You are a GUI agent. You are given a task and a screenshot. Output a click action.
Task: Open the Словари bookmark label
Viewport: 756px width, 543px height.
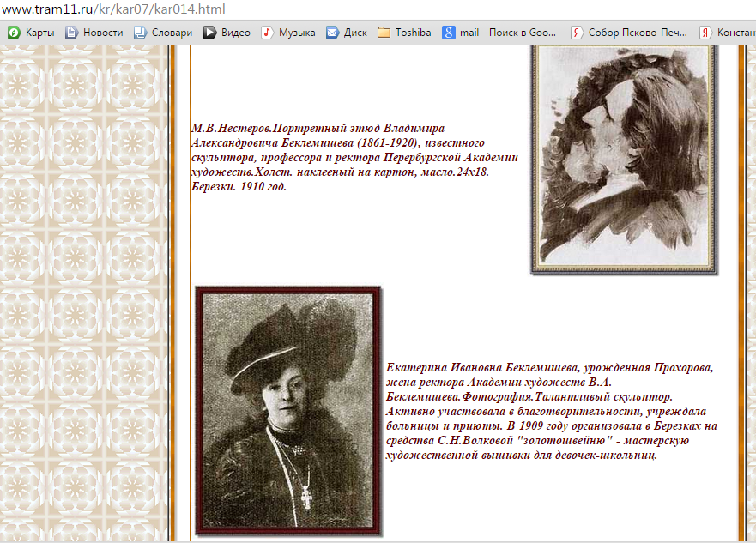(172, 33)
